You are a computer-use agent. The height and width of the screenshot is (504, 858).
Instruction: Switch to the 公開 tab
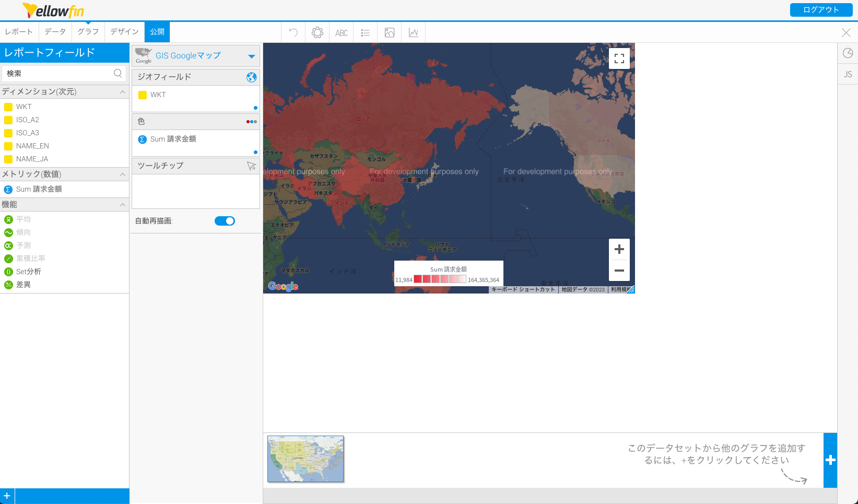[157, 32]
